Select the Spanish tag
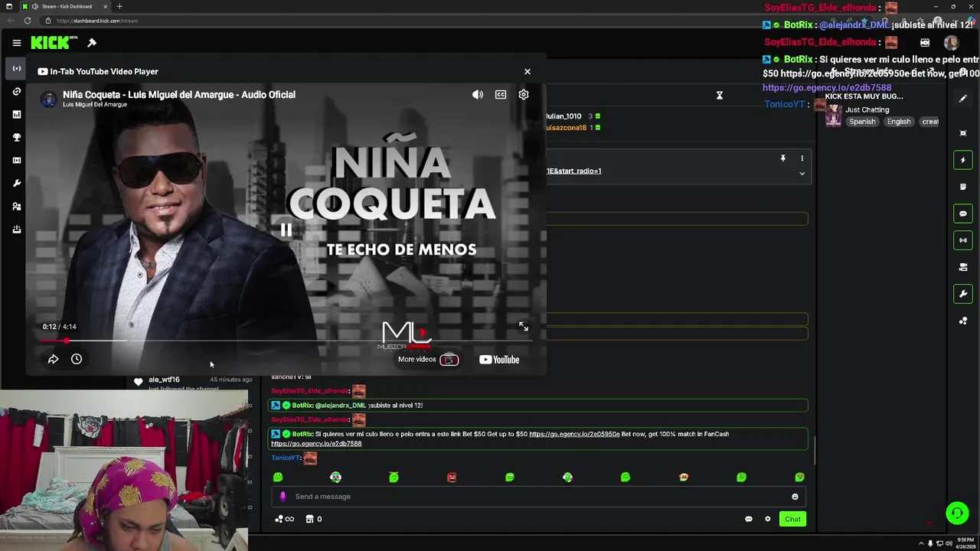 coord(862,122)
